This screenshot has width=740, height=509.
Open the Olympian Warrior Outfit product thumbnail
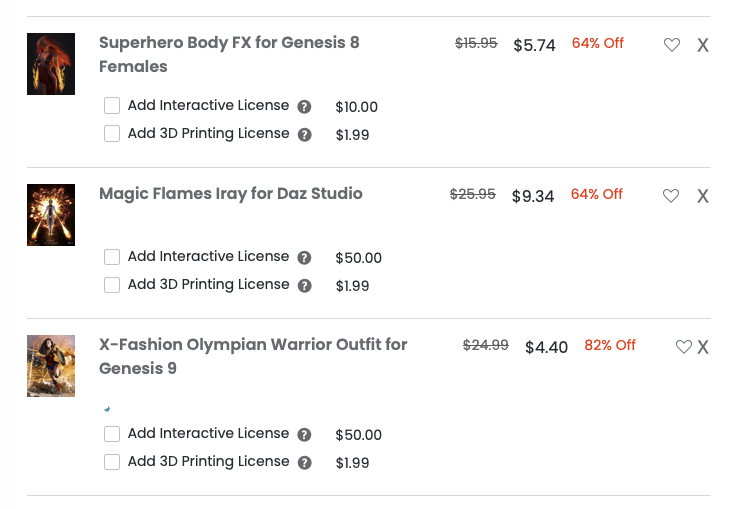[51, 366]
